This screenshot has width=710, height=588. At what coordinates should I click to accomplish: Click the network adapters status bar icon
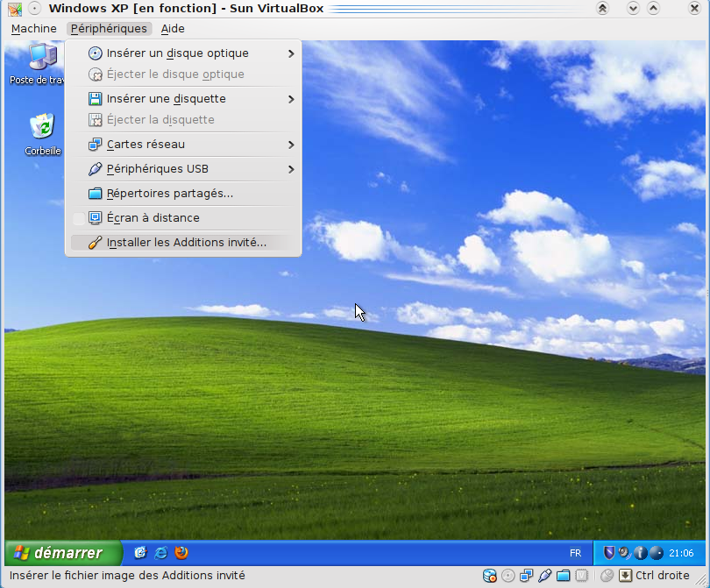(x=526, y=576)
